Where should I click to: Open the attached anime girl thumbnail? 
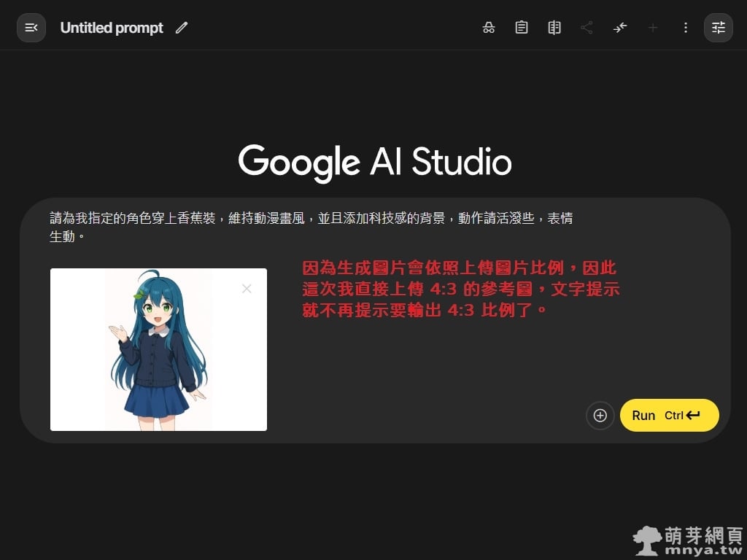click(x=158, y=350)
